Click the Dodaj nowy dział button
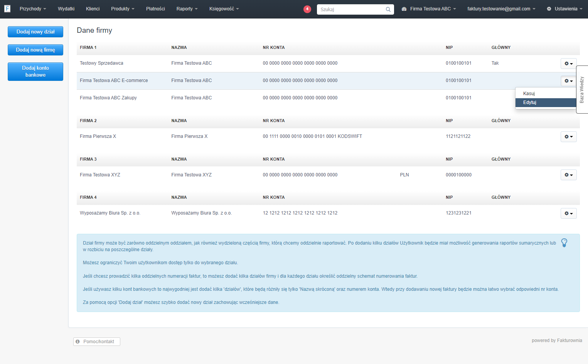The image size is (588, 364). (35, 32)
